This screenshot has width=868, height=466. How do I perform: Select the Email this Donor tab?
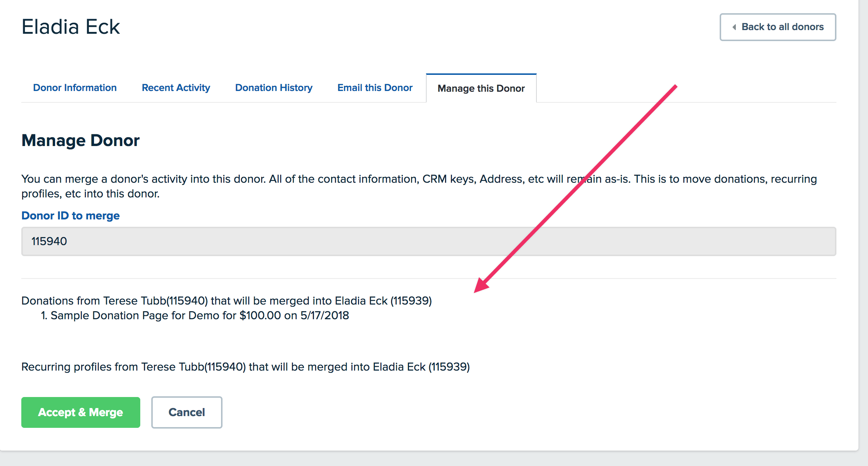pyautogui.click(x=375, y=88)
